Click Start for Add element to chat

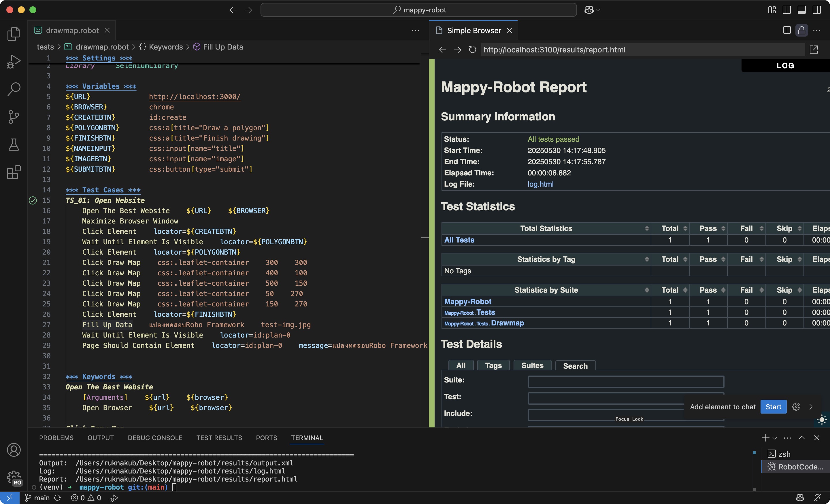[x=774, y=407]
